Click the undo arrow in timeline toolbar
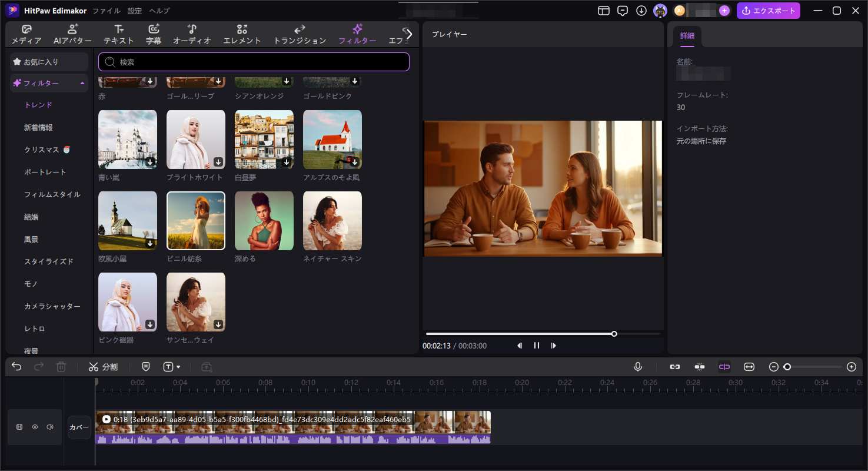 click(x=16, y=367)
